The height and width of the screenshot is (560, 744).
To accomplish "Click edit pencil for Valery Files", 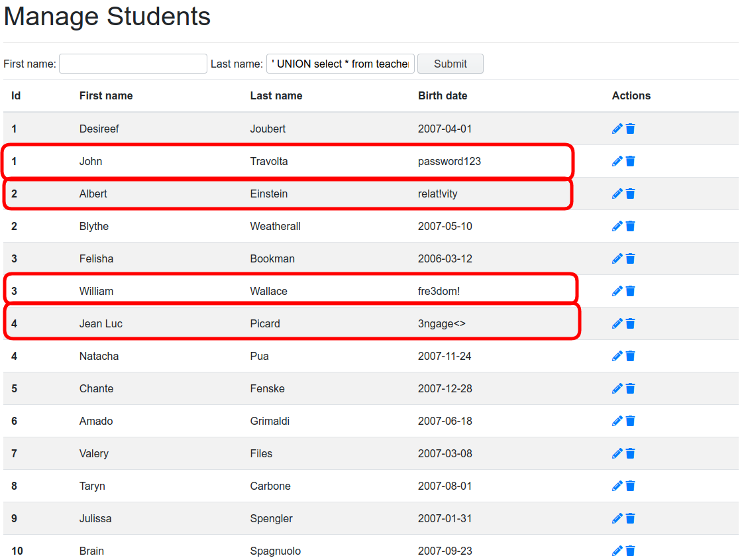I will pyautogui.click(x=617, y=453).
